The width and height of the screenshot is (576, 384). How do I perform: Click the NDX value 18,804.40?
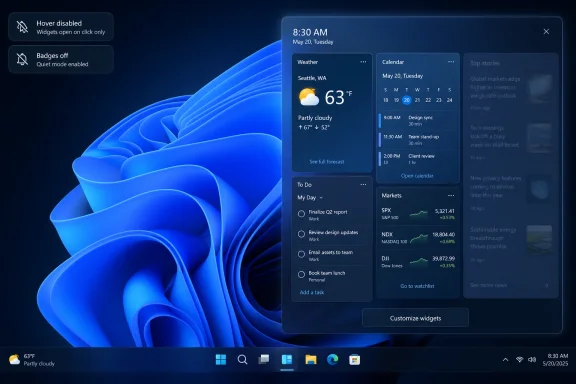(x=443, y=234)
